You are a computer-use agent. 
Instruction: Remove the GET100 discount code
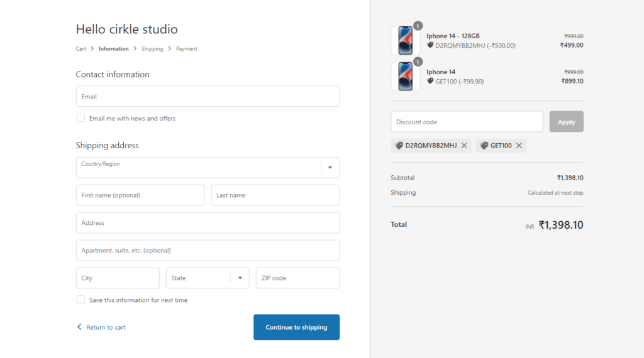tap(519, 146)
